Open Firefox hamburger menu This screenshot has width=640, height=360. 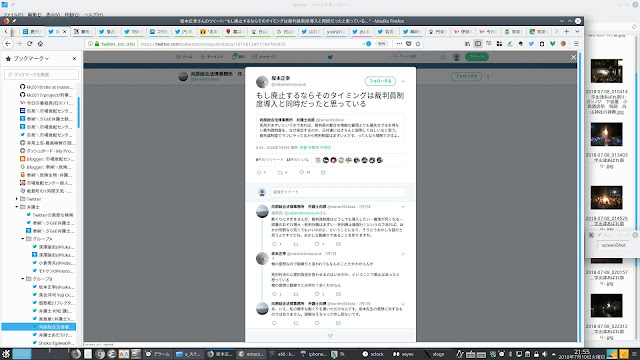[x=576, y=44]
